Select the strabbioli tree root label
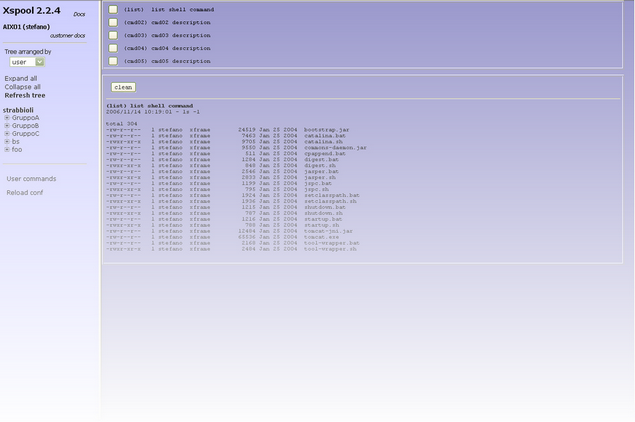This screenshot has width=635, height=422. pos(20,108)
